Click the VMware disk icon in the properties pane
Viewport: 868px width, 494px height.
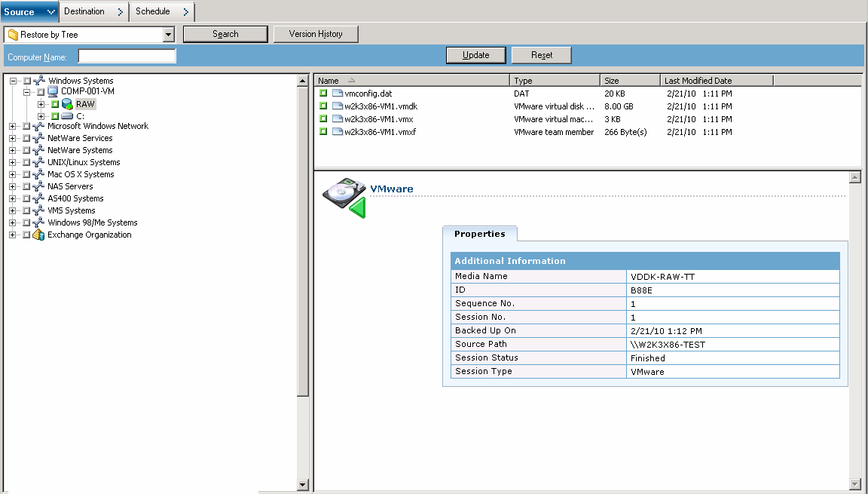(x=344, y=192)
